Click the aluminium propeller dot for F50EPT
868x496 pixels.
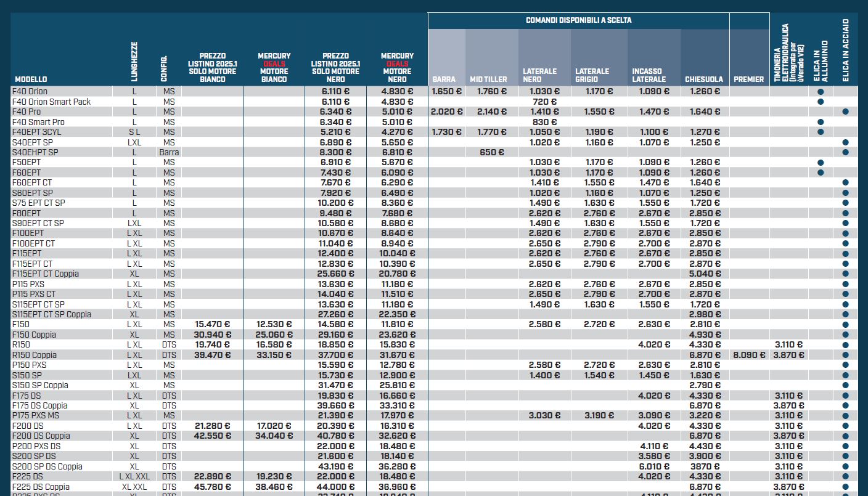point(821,162)
